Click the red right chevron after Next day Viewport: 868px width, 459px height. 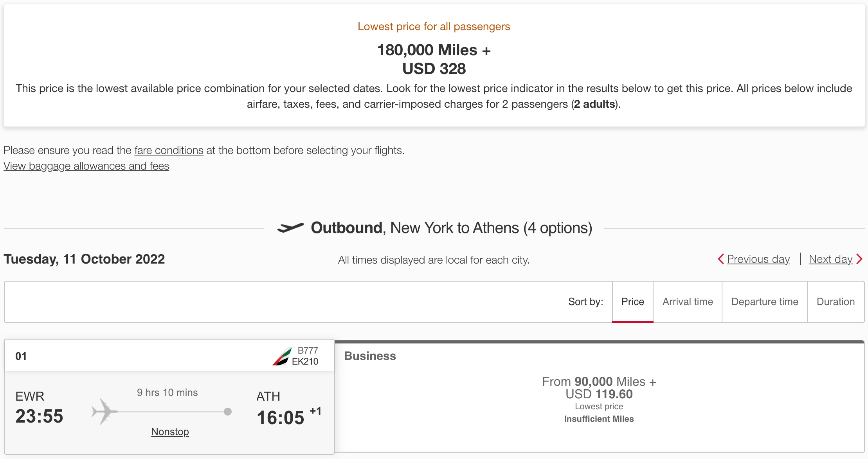(859, 259)
